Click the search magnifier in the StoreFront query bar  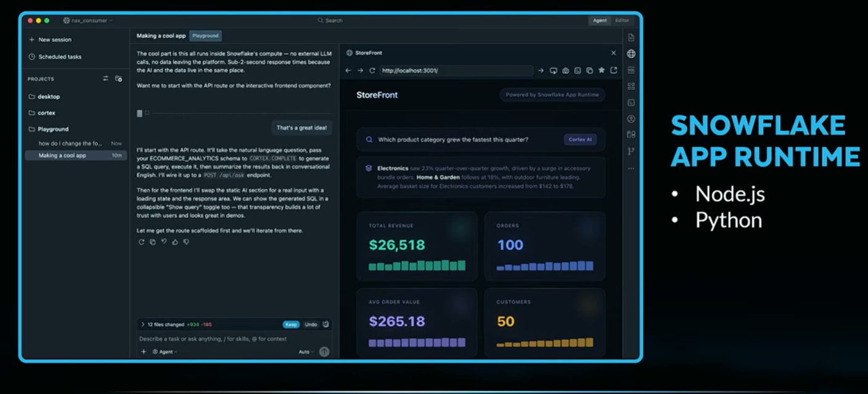[x=369, y=140]
